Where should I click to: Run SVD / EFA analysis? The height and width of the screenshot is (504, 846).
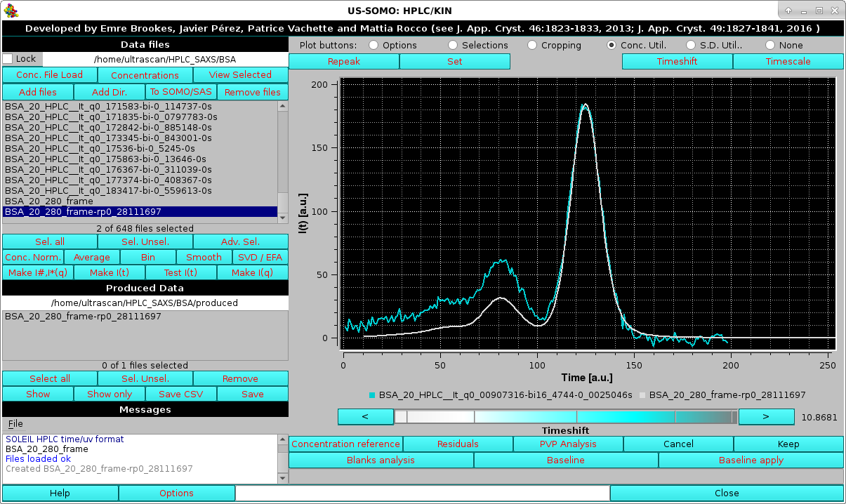point(260,257)
